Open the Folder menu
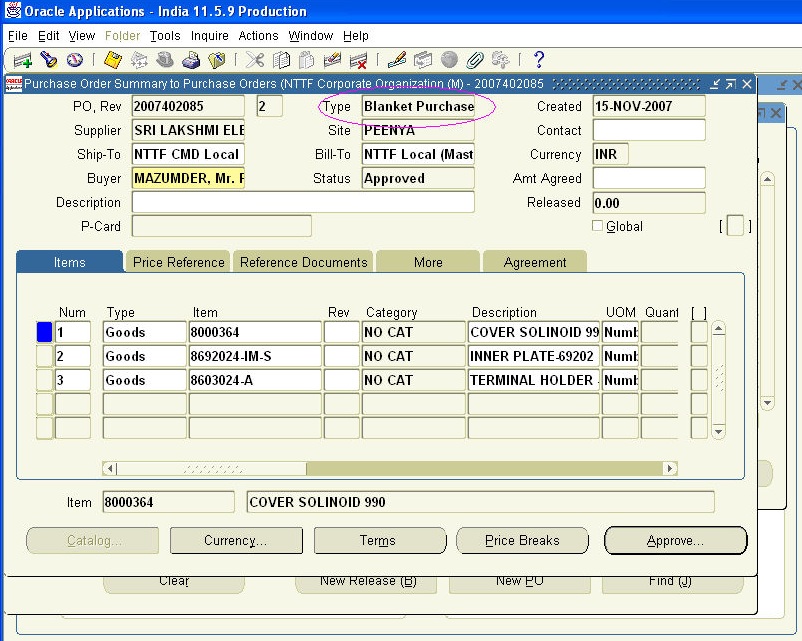The image size is (802, 641). pyautogui.click(x=123, y=35)
